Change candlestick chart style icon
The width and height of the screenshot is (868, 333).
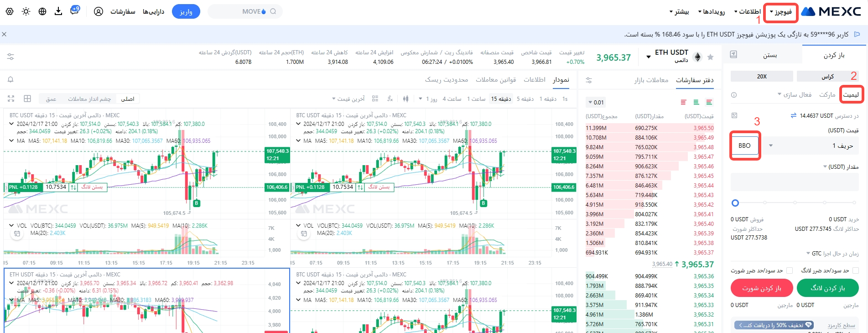tap(406, 99)
